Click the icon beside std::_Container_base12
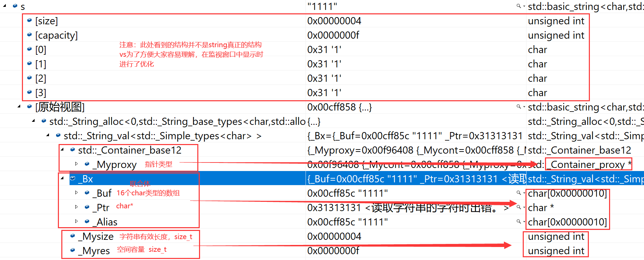This screenshot has width=644, height=260. click(73, 149)
